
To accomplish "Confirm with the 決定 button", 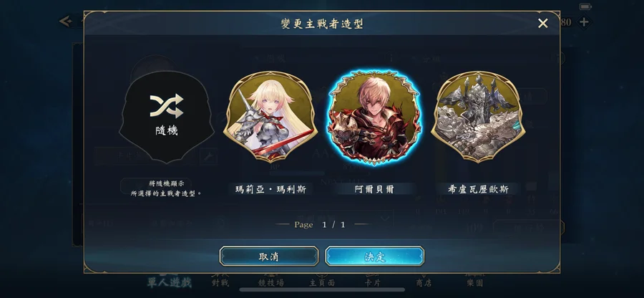I will (374, 256).
